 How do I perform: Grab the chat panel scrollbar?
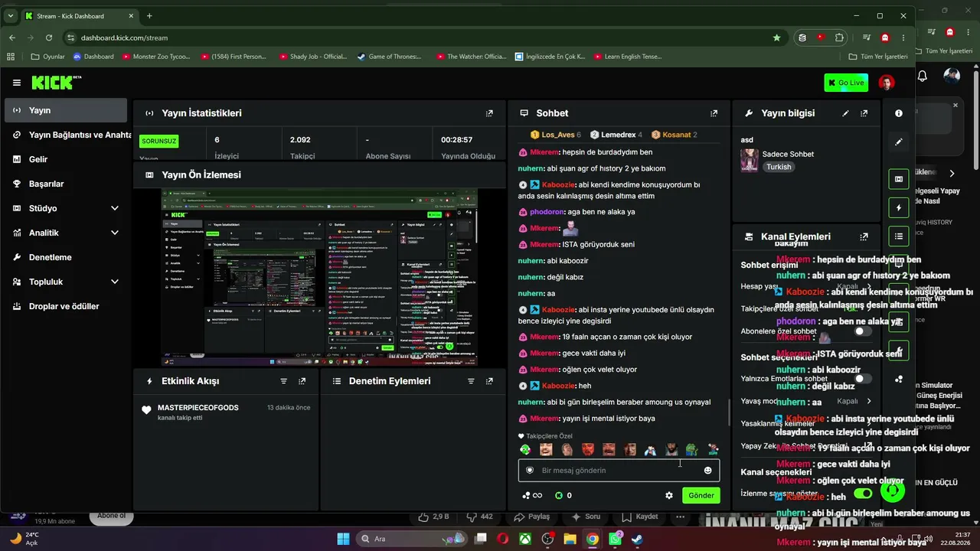tap(729, 412)
